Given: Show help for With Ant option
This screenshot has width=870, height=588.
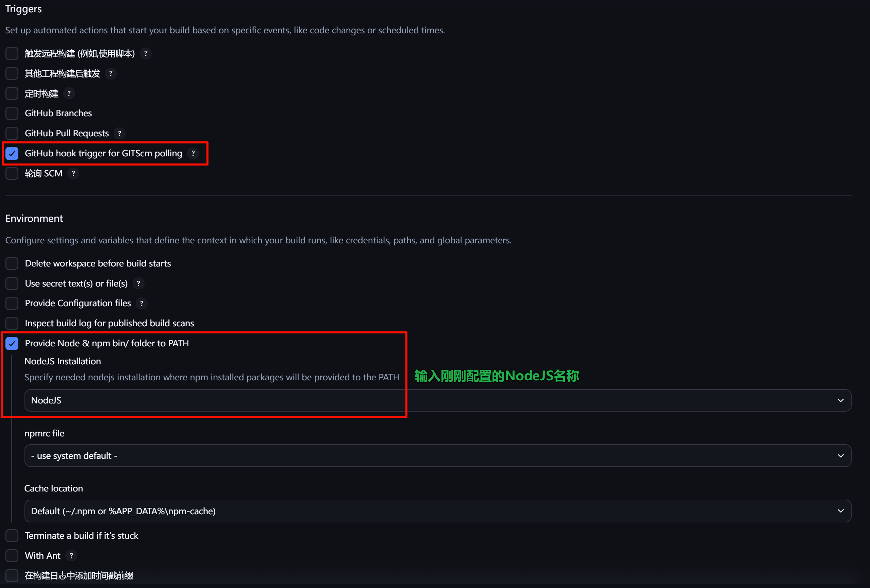Looking at the screenshot, I should point(71,556).
